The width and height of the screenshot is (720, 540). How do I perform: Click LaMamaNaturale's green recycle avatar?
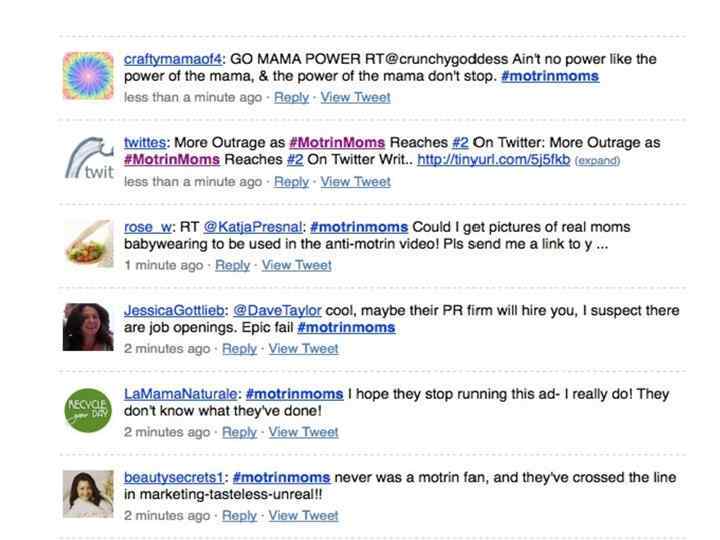click(x=88, y=410)
